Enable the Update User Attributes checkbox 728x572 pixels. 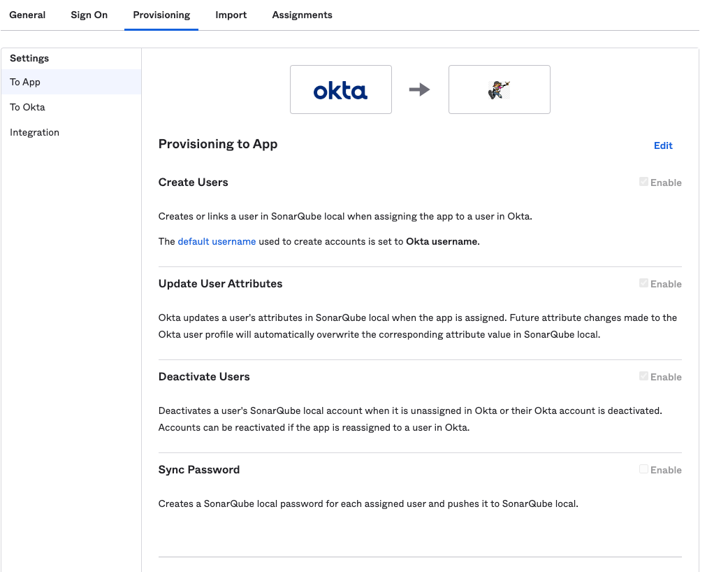pos(643,283)
